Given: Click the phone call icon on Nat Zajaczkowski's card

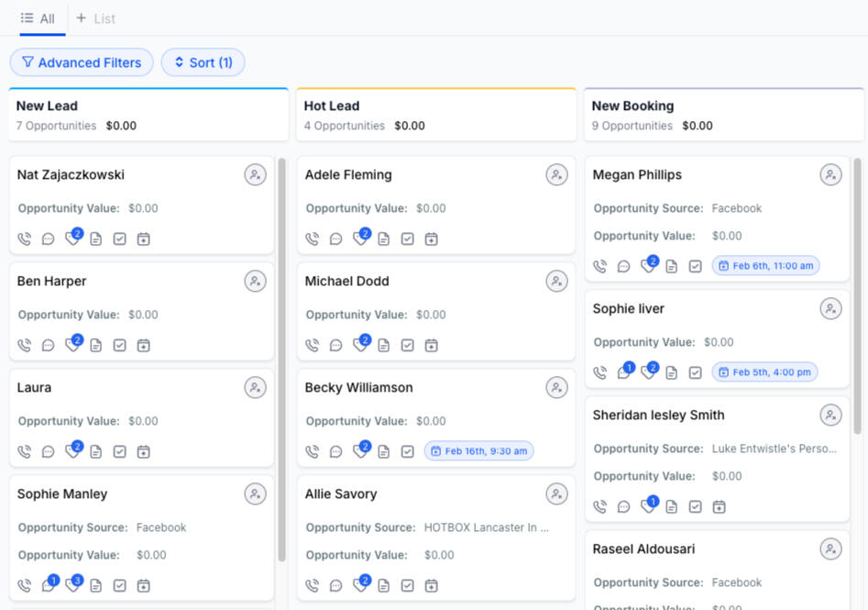Looking at the screenshot, I should [x=25, y=239].
